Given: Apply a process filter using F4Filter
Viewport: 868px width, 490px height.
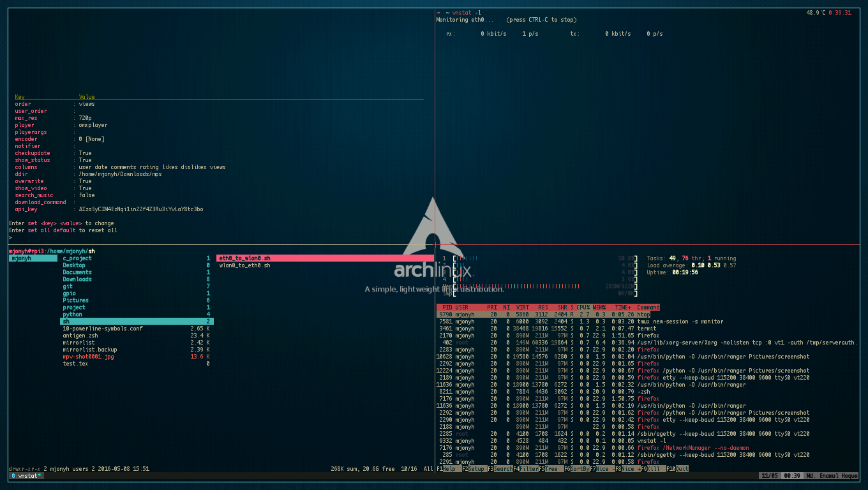Looking at the screenshot, I should click(x=527, y=469).
